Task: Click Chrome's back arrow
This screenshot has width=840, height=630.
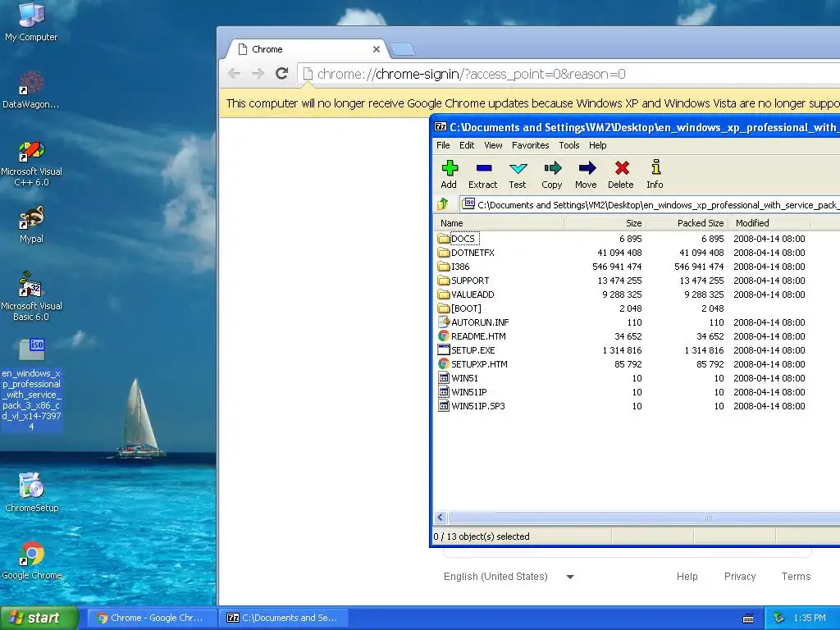Action: coord(234,73)
